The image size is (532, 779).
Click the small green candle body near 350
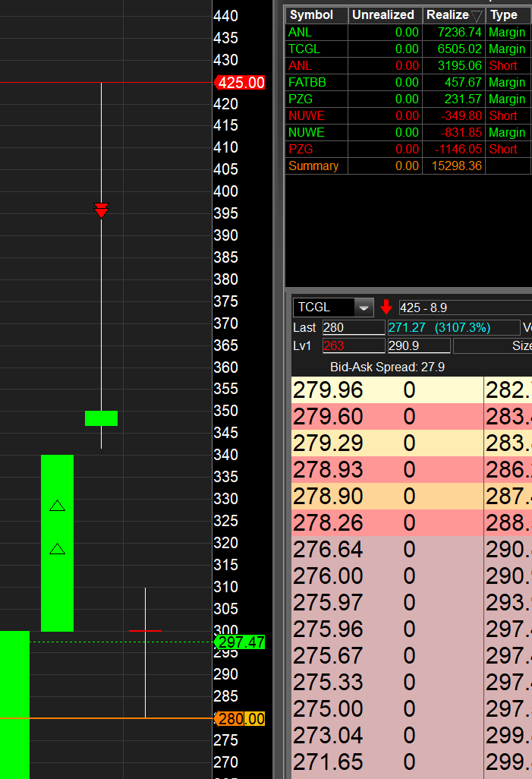point(102,418)
